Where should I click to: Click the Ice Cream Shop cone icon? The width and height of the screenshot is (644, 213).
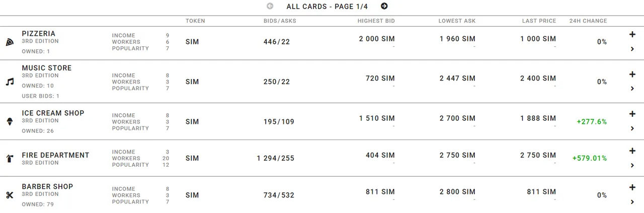pyautogui.click(x=10, y=121)
